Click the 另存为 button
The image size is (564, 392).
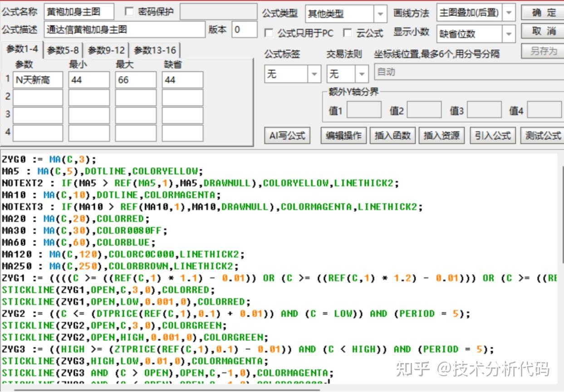click(543, 51)
